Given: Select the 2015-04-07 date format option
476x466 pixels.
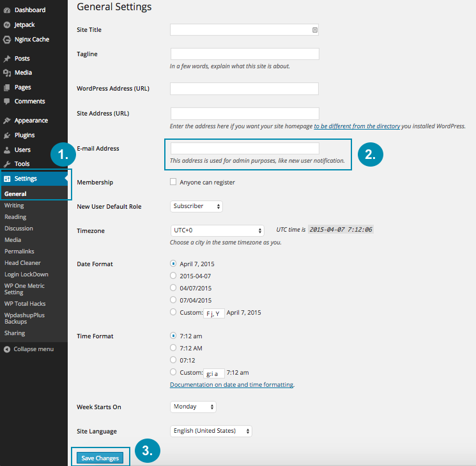Looking at the screenshot, I should click(x=173, y=276).
